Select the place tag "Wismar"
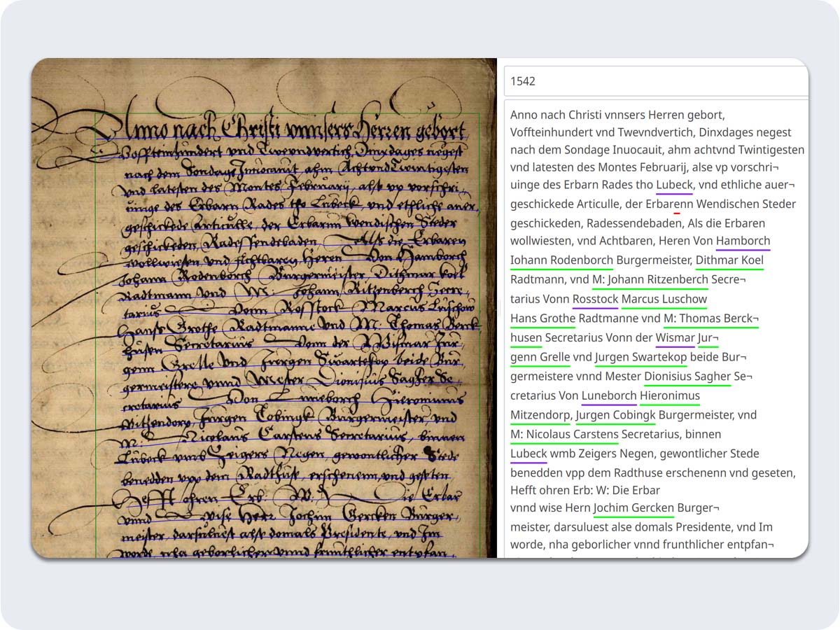840x630 pixels. point(675,338)
